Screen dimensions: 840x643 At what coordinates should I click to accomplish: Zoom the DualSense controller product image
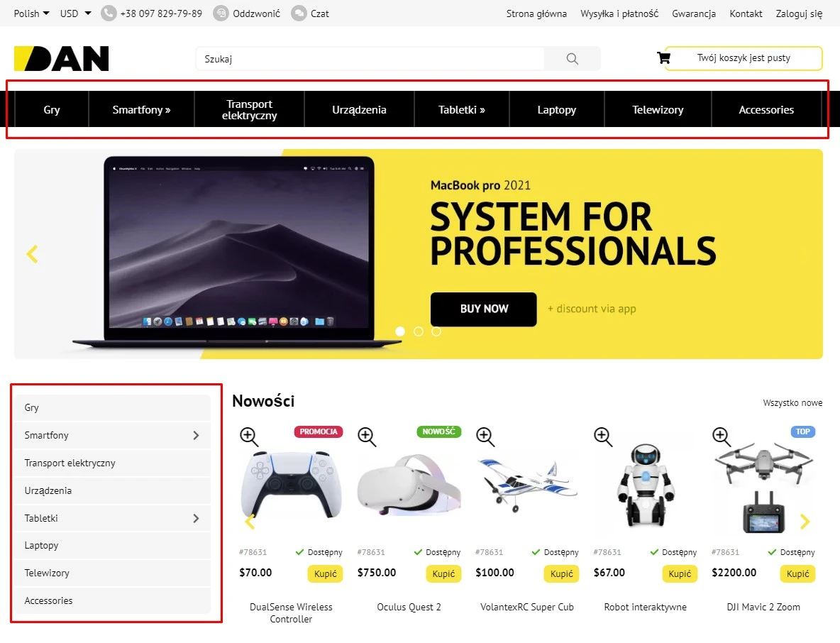point(249,436)
